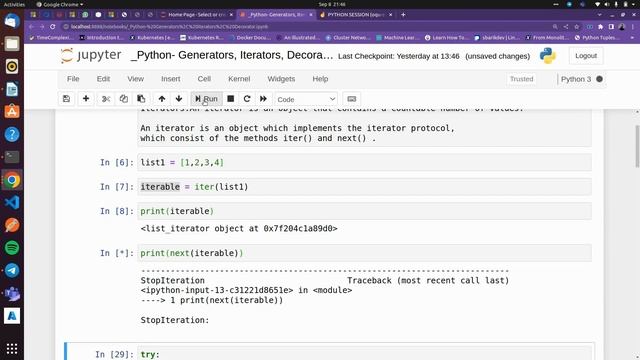Screen dimensions: 640x360
Task: Open the command palette keyboard icon
Action: click(x=351, y=99)
